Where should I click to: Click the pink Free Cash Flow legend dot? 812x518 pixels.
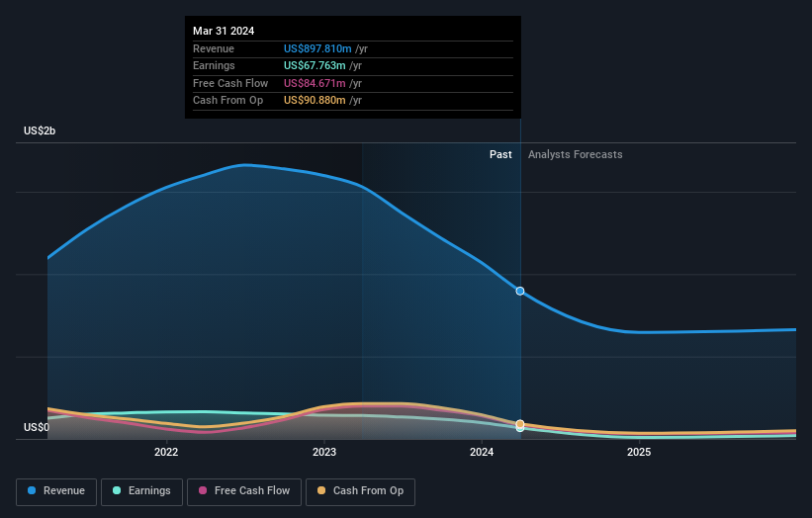tap(203, 490)
